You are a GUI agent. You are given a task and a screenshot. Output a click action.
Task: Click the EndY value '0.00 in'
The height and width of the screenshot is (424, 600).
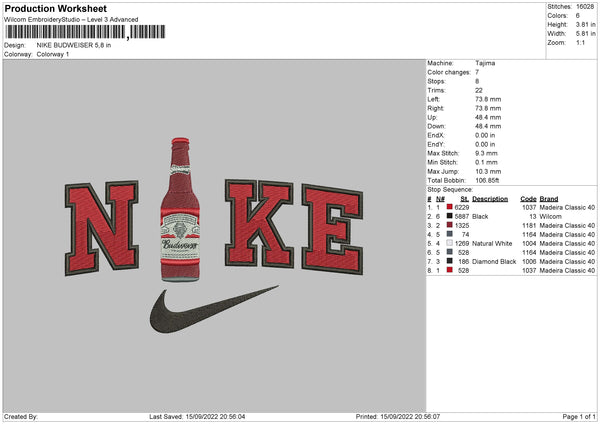[x=485, y=144]
